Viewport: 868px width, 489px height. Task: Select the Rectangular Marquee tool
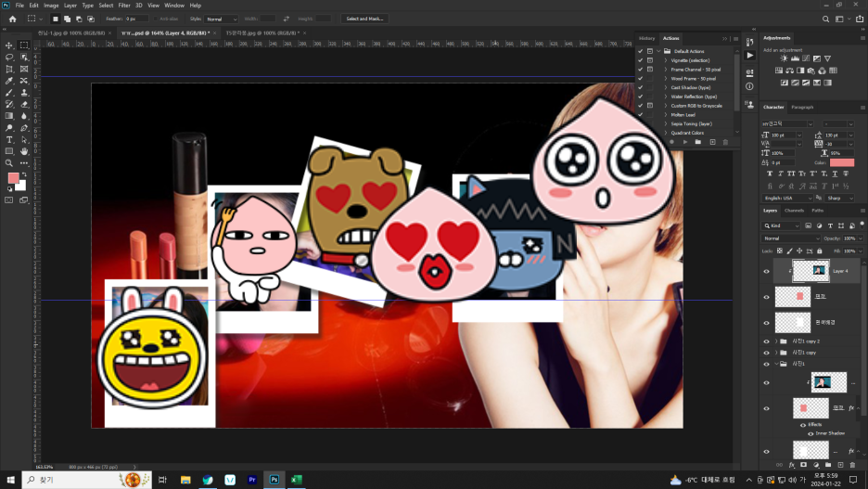(24, 45)
